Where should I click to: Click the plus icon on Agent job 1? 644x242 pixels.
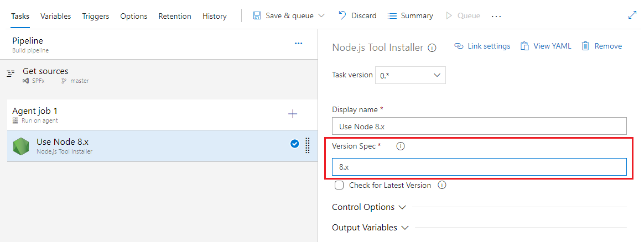pyautogui.click(x=293, y=114)
